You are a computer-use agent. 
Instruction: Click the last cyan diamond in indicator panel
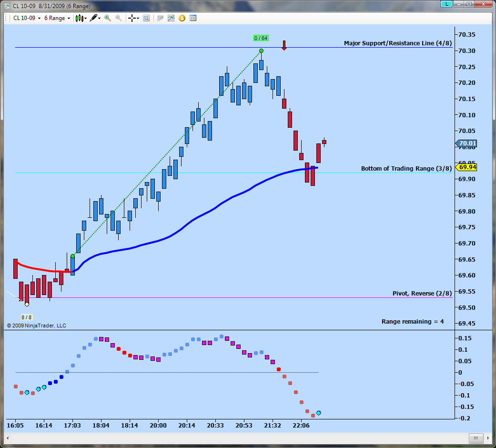point(319,413)
